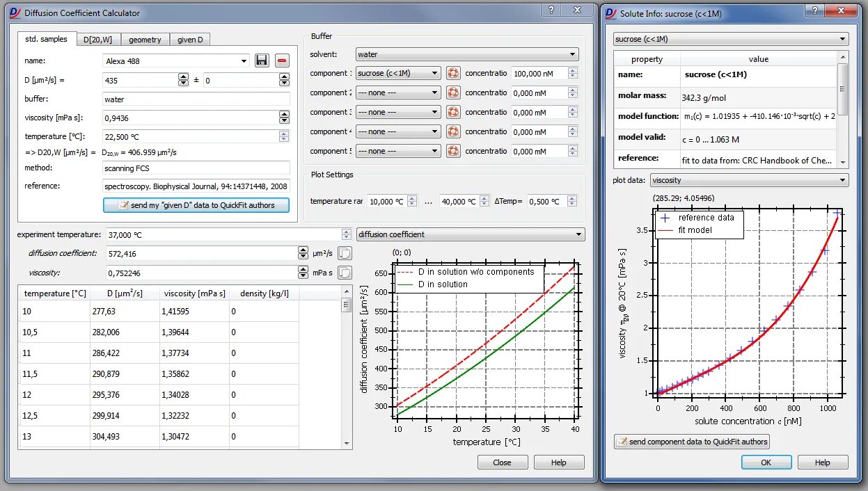Select the temperature row 12,5
The width and height of the screenshot is (868, 491).
click(x=54, y=416)
